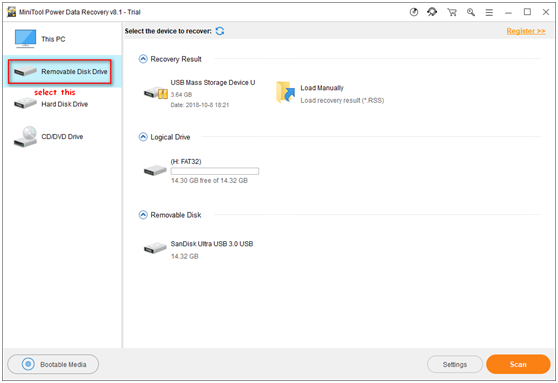Viewport: 558px width, 383px height.
Task: Maximize the MiniTool window
Action: coord(527,12)
